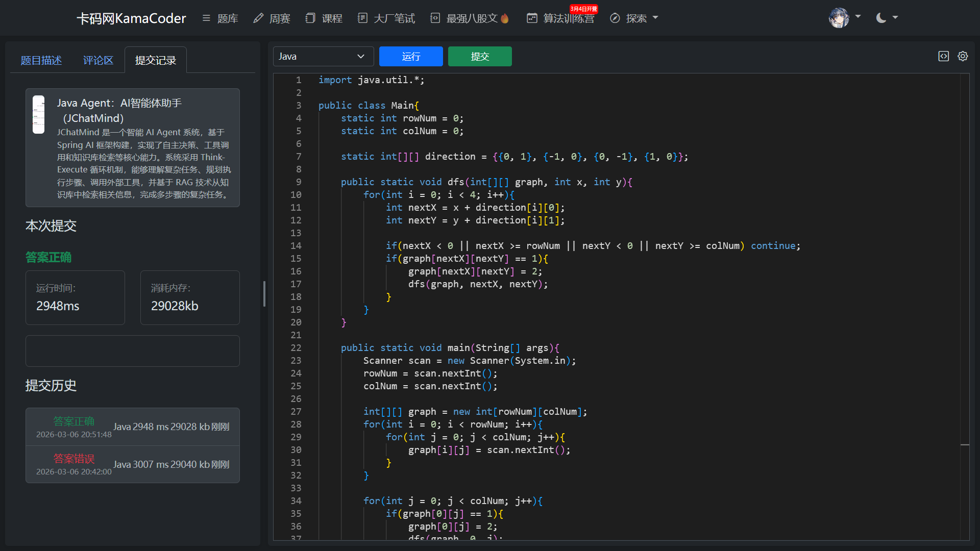Open the 题库 list menu

(x=220, y=18)
